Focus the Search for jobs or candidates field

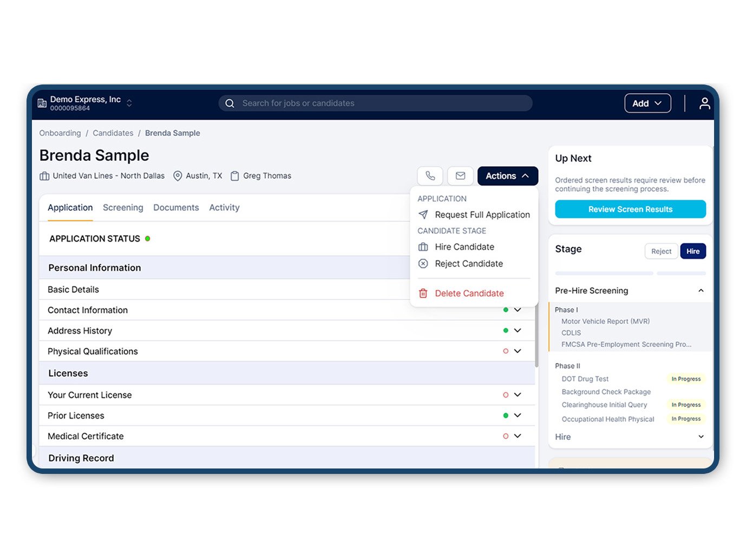375,103
